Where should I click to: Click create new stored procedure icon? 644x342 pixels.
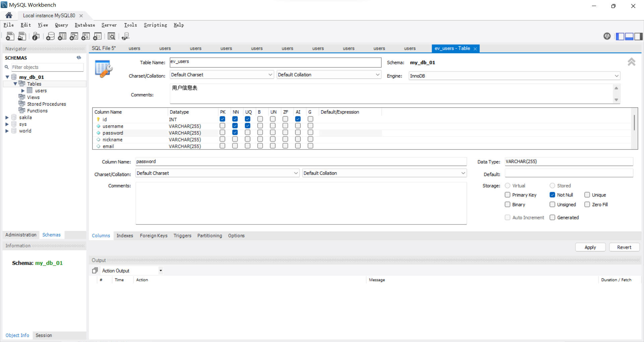point(86,36)
